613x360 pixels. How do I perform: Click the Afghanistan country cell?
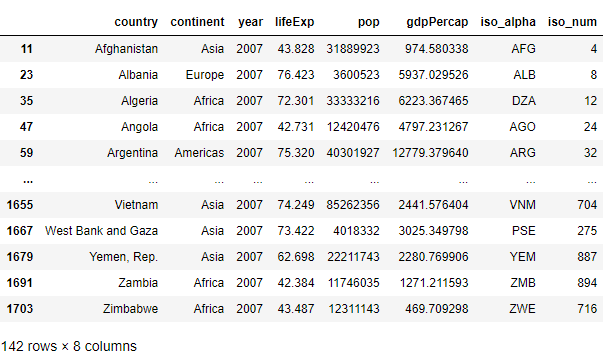pos(126,49)
